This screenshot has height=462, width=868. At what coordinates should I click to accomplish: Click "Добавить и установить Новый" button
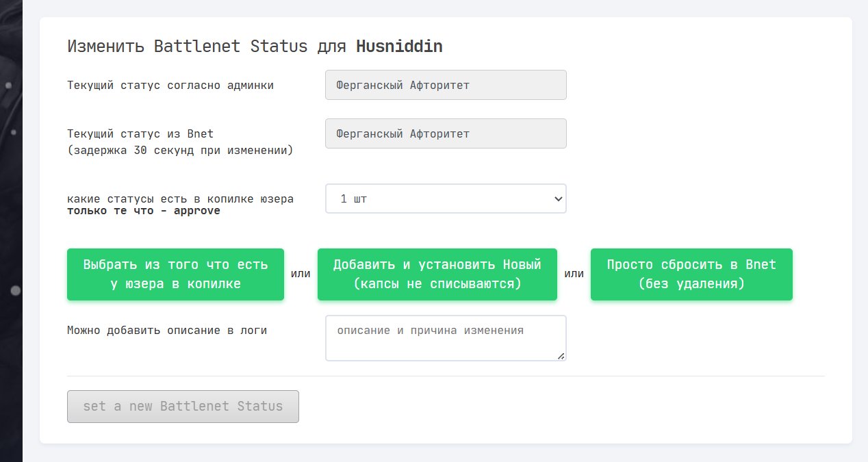[437, 274]
